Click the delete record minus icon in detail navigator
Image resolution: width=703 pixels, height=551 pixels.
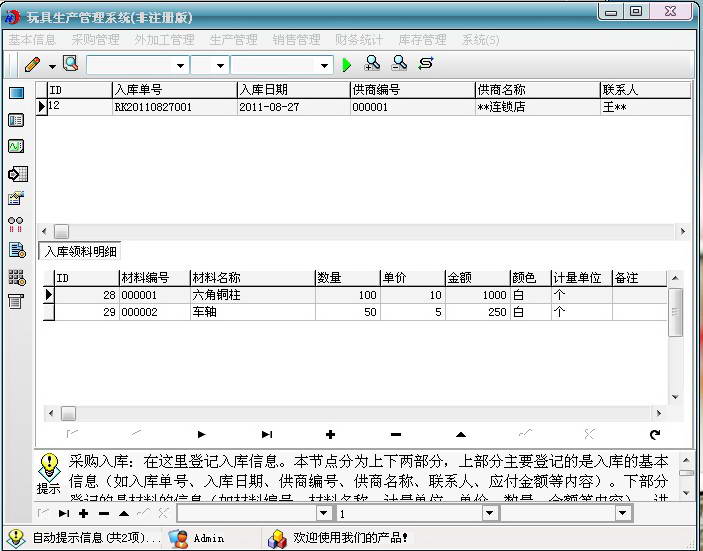396,434
